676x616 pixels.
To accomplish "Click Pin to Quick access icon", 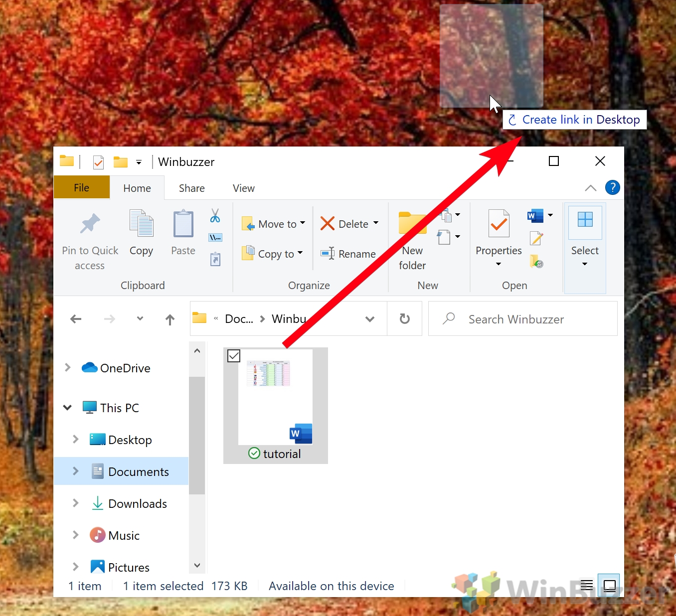I will coord(90,224).
